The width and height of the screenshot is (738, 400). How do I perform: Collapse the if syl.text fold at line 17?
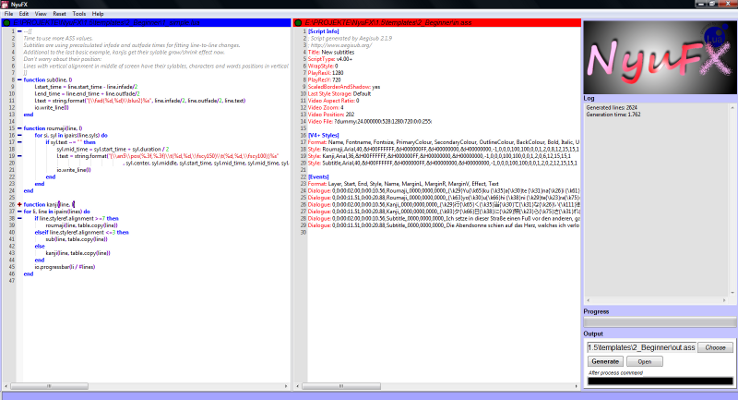19,142
